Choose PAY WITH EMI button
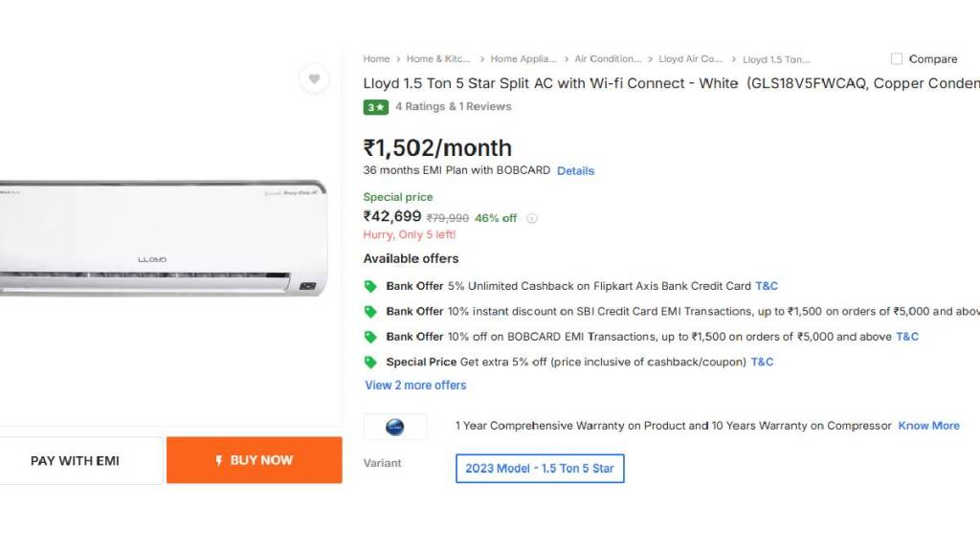The height and width of the screenshot is (551, 980). point(76,461)
